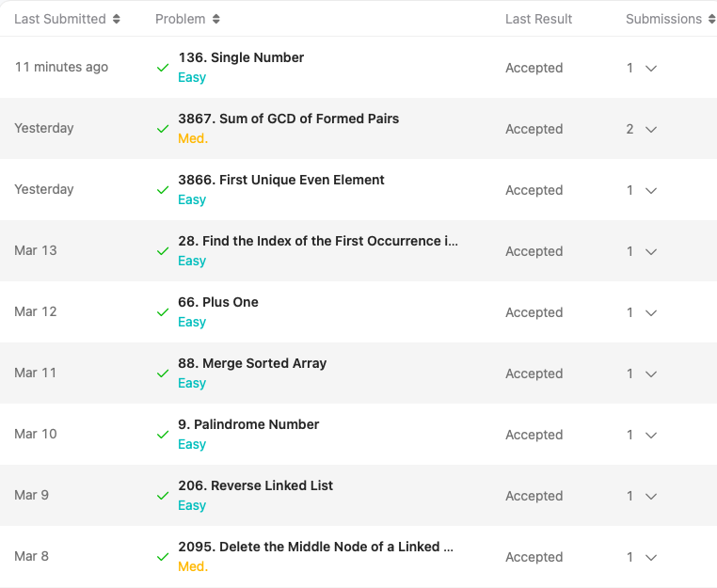Viewport: 717px width, 588px height.
Task: Expand submissions chevron for 66. Plus One
Action: click(650, 312)
